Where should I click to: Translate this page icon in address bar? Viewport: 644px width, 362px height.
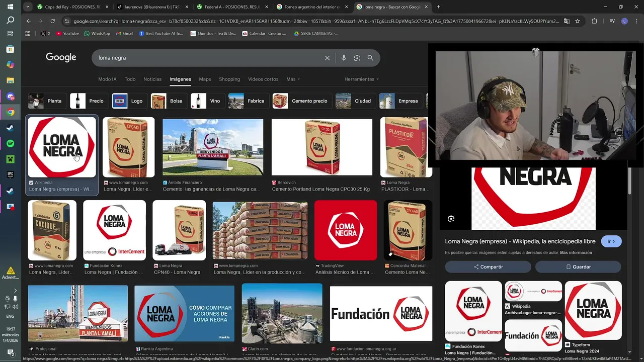coord(567,21)
